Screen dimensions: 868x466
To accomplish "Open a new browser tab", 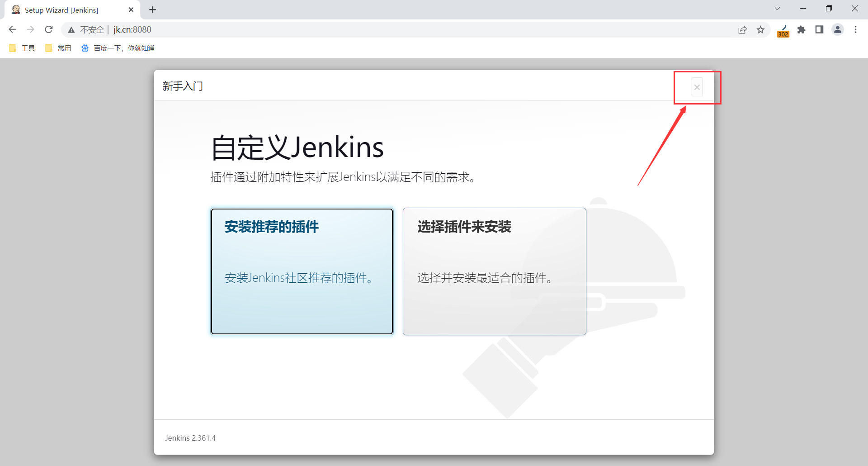I will [153, 10].
